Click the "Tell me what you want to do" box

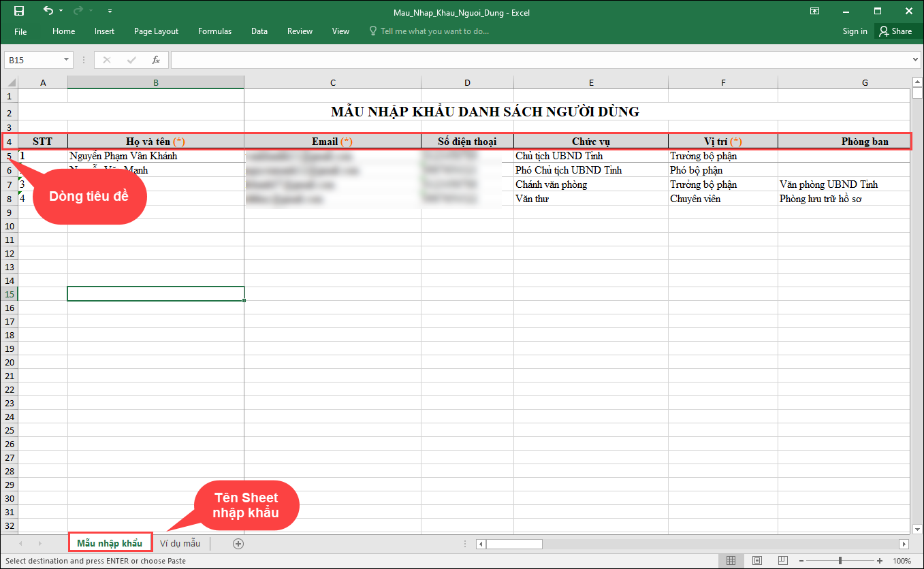[x=434, y=31]
